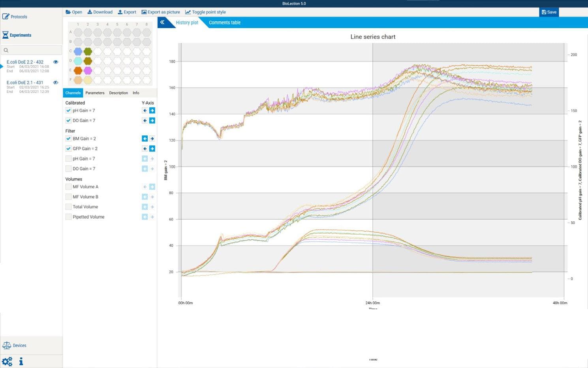The width and height of the screenshot is (588, 368).
Task: Select the blue well C1
Action: click(78, 51)
